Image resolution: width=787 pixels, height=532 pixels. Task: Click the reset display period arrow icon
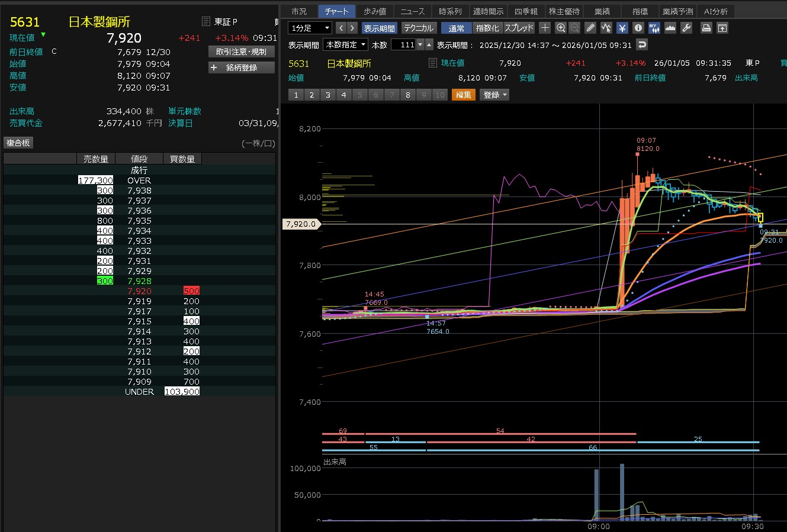(x=641, y=45)
